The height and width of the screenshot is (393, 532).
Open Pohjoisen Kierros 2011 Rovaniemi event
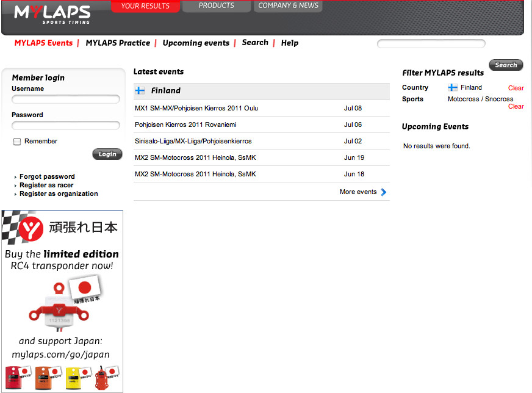click(x=185, y=124)
